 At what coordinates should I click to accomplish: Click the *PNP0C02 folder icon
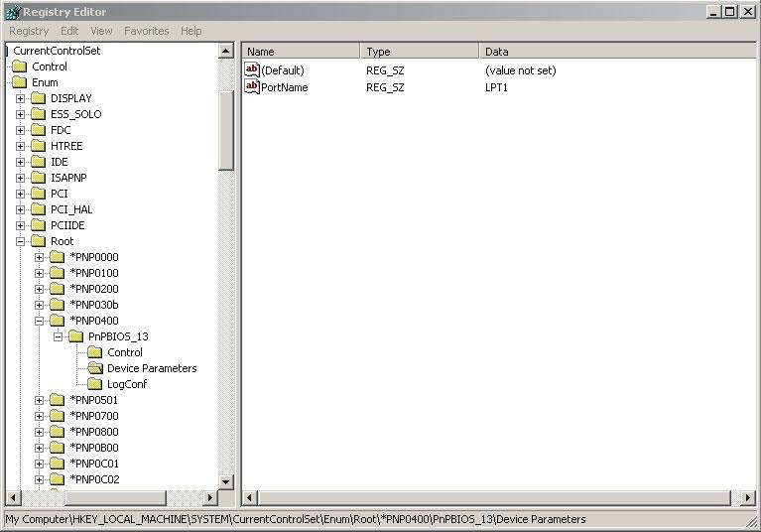[58, 479]
